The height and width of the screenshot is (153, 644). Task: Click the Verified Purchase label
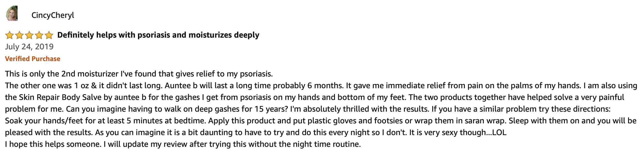click(x=33, y=59)
